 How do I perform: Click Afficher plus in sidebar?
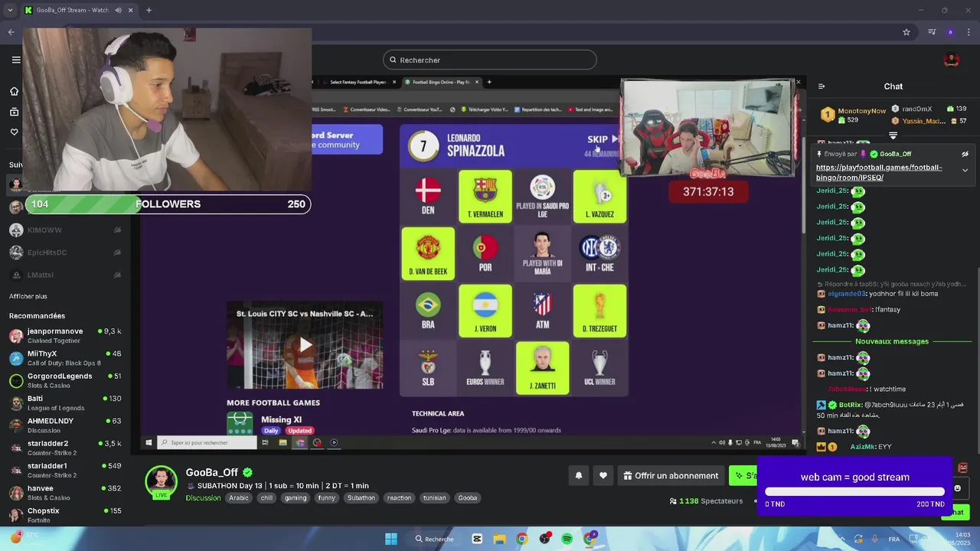[28, 296]
